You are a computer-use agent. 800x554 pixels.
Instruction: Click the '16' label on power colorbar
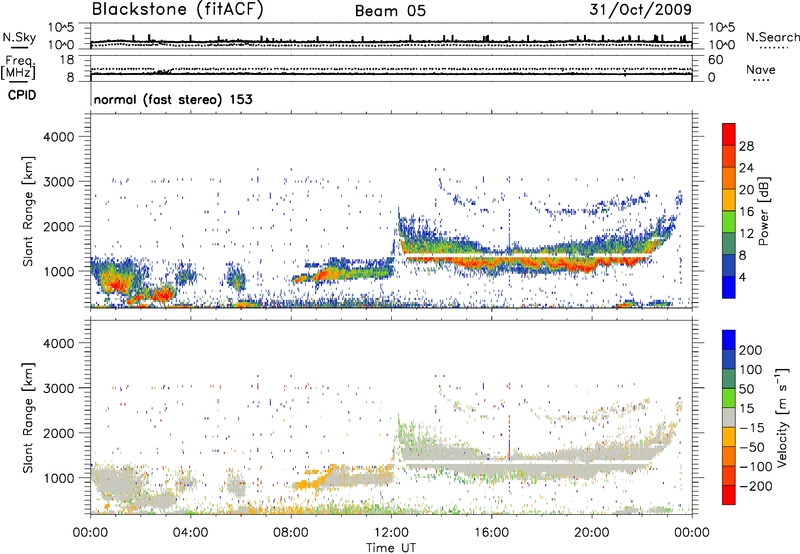[x=746, y=212]
